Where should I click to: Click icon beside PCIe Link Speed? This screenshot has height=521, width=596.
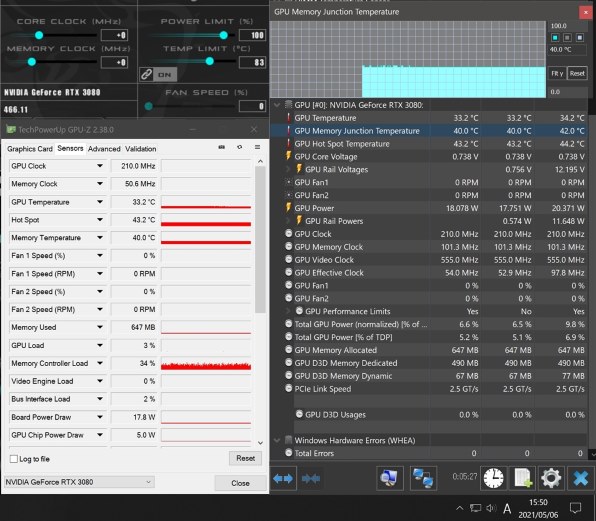pyautogui.click(x=288, y=388)
